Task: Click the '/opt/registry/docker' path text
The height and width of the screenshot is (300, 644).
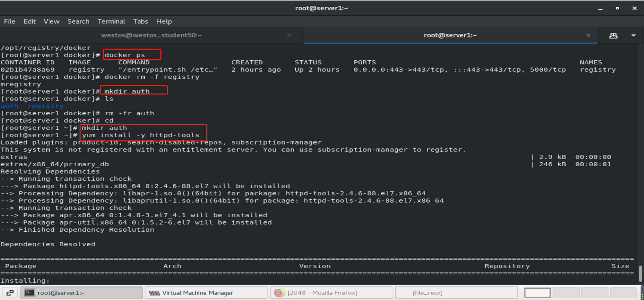Action: (46, 48)
